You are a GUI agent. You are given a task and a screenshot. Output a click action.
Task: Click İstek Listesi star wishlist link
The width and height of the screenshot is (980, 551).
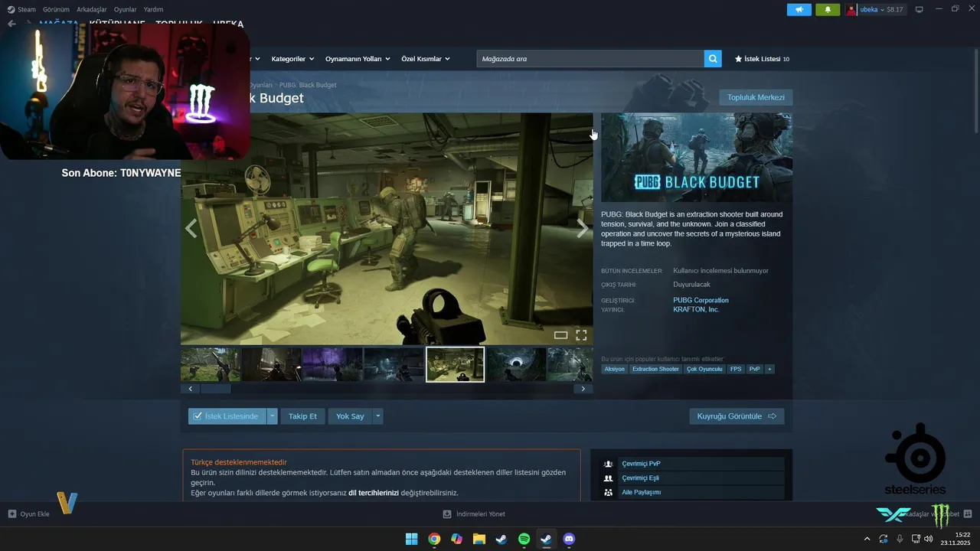(x=762, y=59)
